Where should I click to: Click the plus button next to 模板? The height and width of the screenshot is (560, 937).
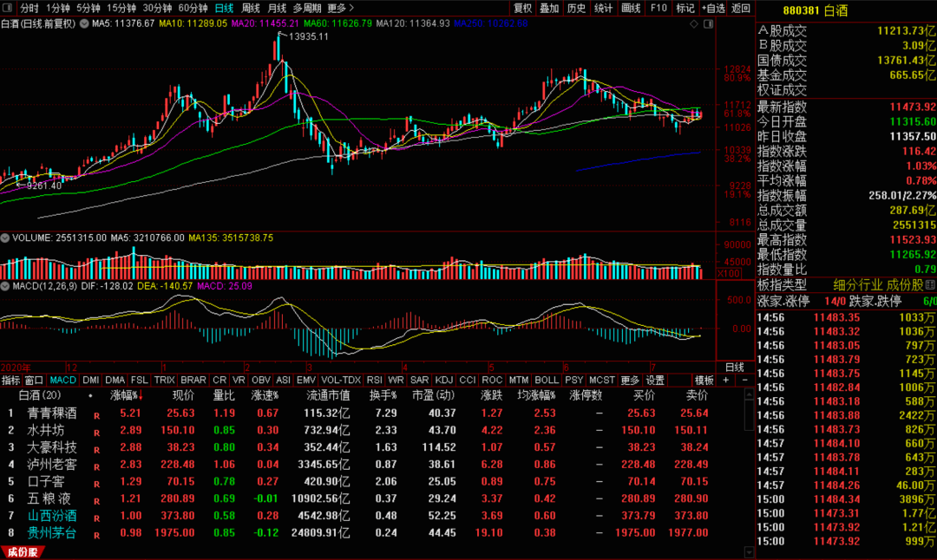pyautogui.click(x=726, y=380)
